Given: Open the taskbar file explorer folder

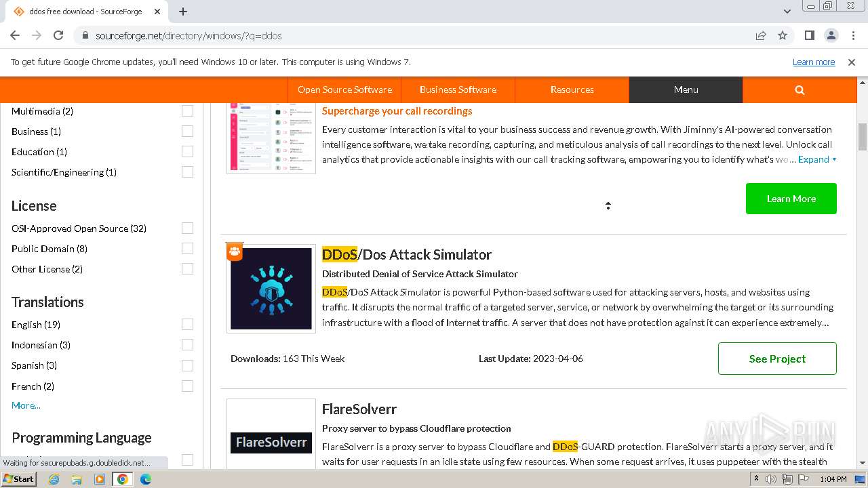Looking at the screenshot, I should click(x=77, y=479).
